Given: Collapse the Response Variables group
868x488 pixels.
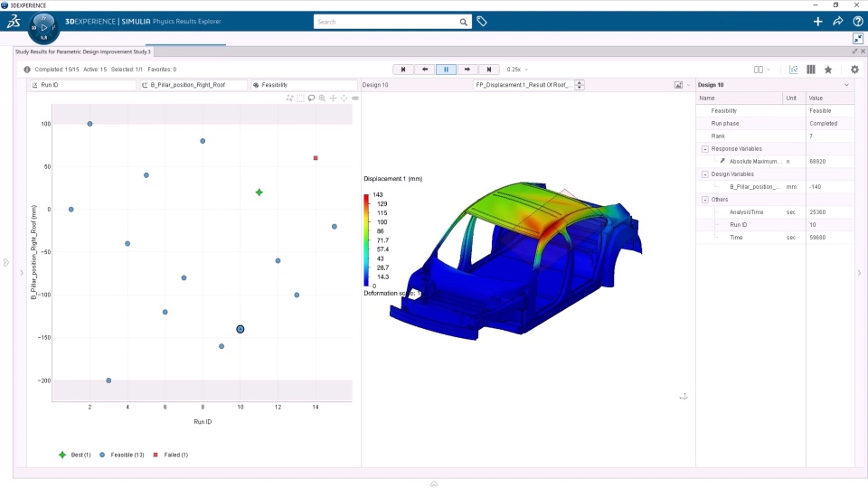Looking at the screenshot, I should coord(704,149).
